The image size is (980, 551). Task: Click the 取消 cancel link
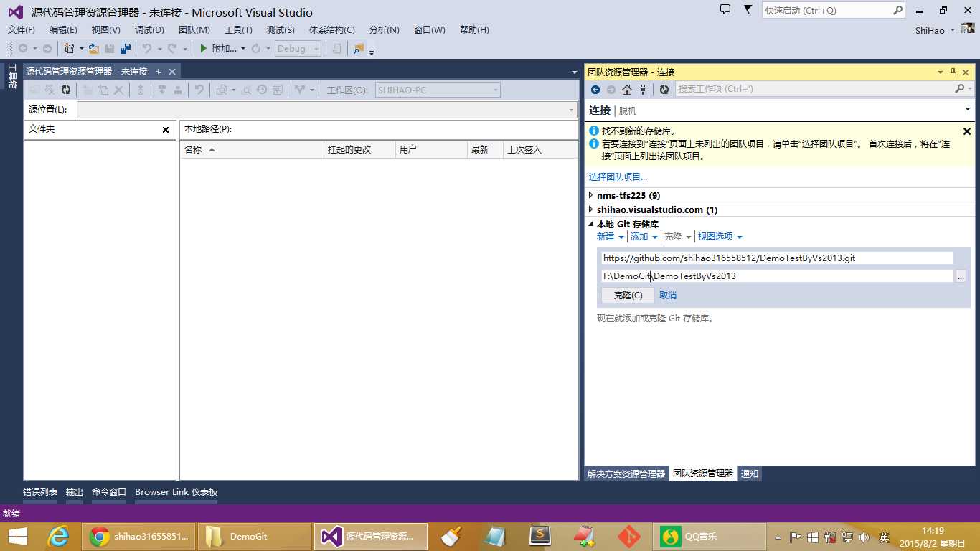(x=668, y=296)
